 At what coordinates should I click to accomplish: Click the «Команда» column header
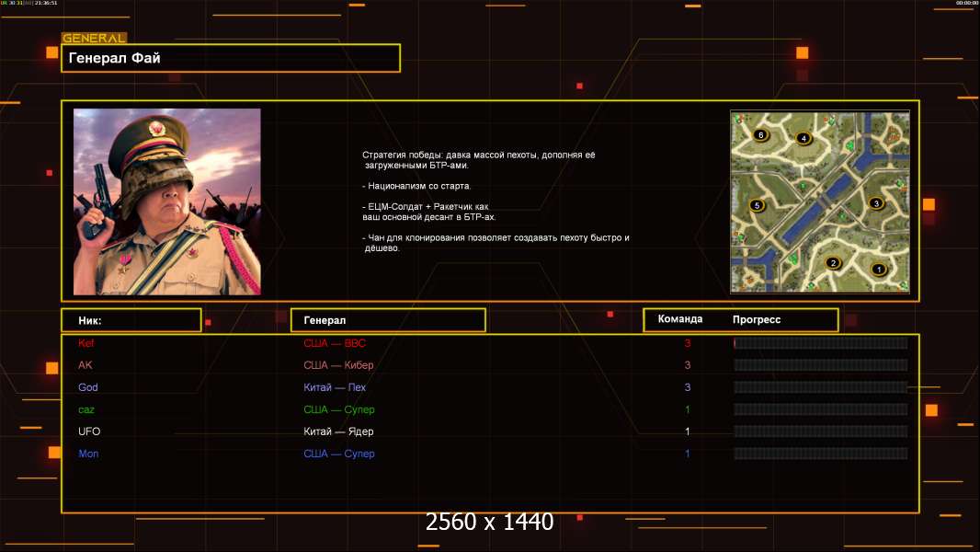click(x=680, y=319)
